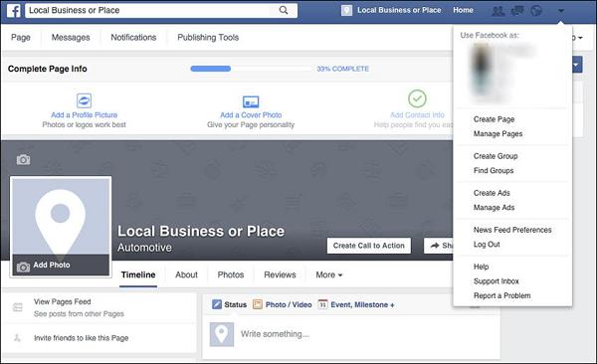Open the messages chat icon in top bar
Image resolution: width=597 pixels, height=364 pixels.
pyautogui.click(x=517, y=11)
